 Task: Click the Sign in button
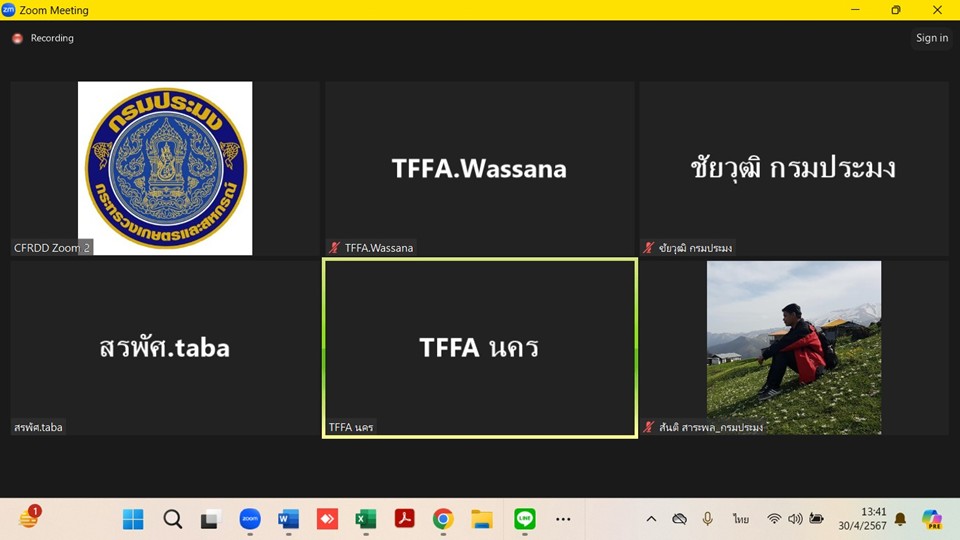pos(931,38)
